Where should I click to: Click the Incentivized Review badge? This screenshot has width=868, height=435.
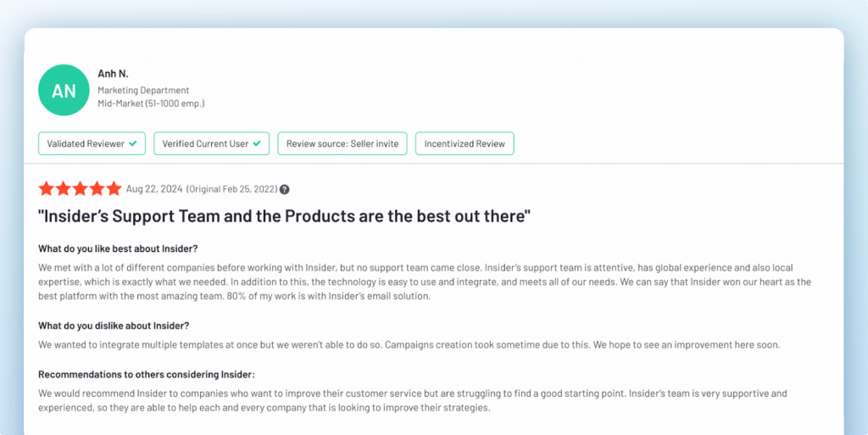point(465,143)
